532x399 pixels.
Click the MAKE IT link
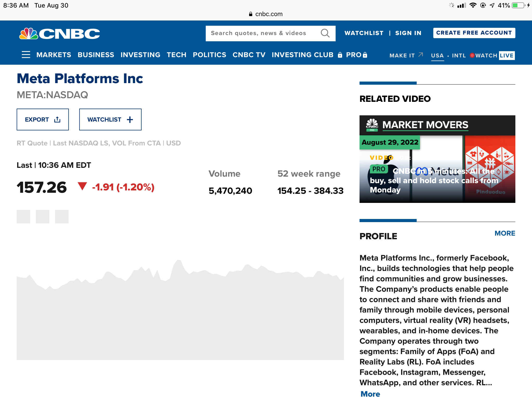(x=402, y=55)
